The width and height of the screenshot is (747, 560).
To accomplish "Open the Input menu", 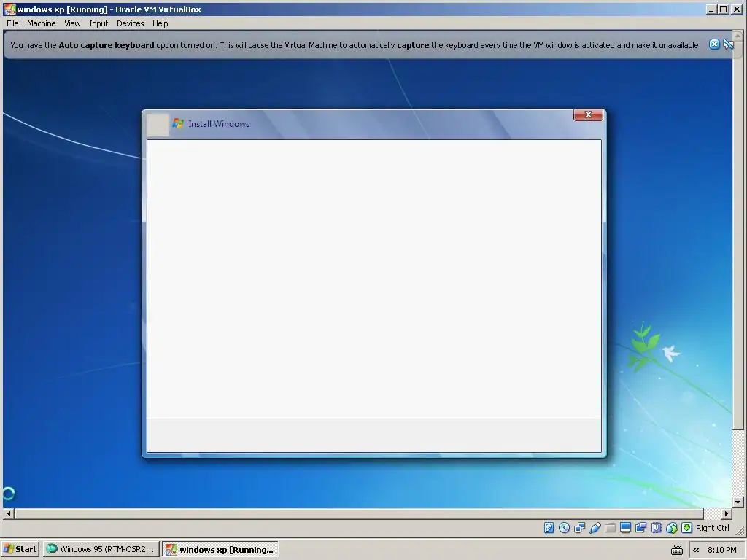I will tap(98, 23).
